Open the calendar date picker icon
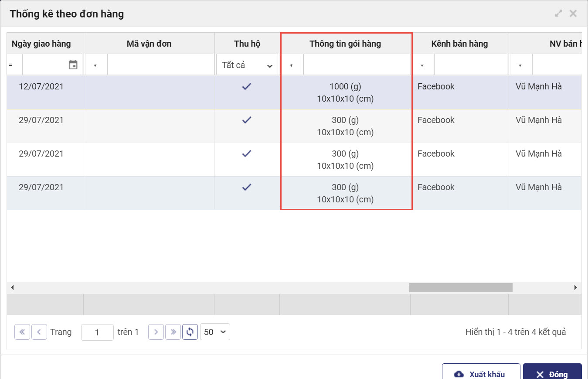This screenshot has width=588, height=379. 73,65
